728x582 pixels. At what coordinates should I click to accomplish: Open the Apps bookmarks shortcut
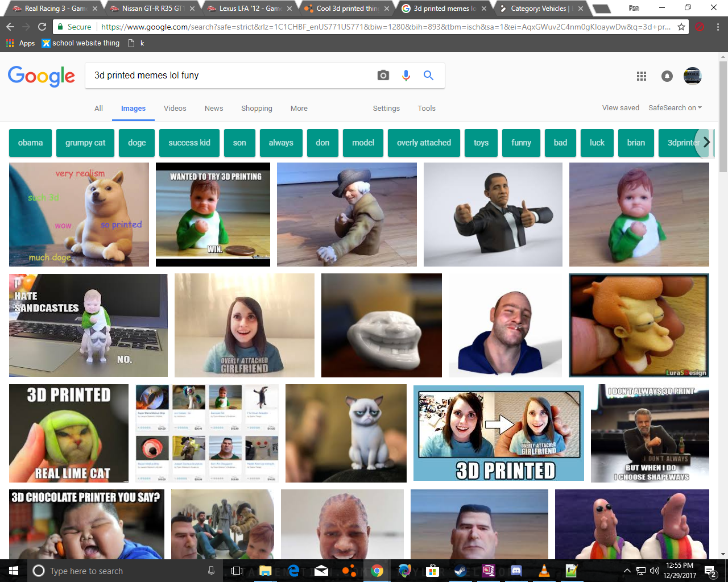click(x=20, y=43)
